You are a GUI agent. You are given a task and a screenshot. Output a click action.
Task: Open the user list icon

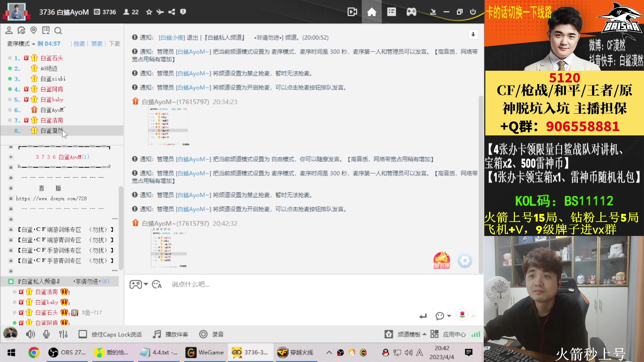[9, 31]
